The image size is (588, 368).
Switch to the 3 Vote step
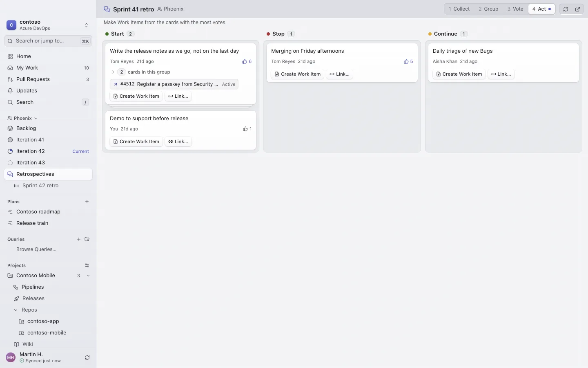pos(515,9)
